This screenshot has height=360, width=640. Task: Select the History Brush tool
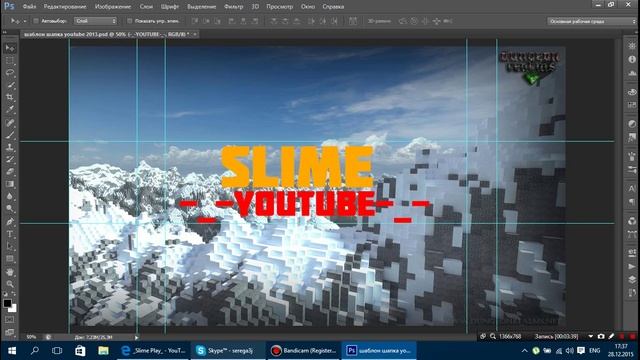click(x=10, y=160)
